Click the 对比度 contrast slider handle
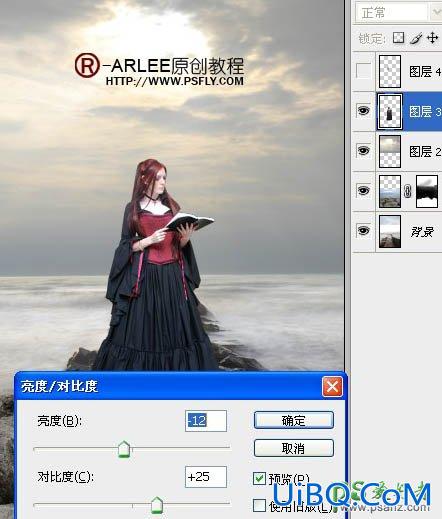442x519 pixels. (157, 505)
